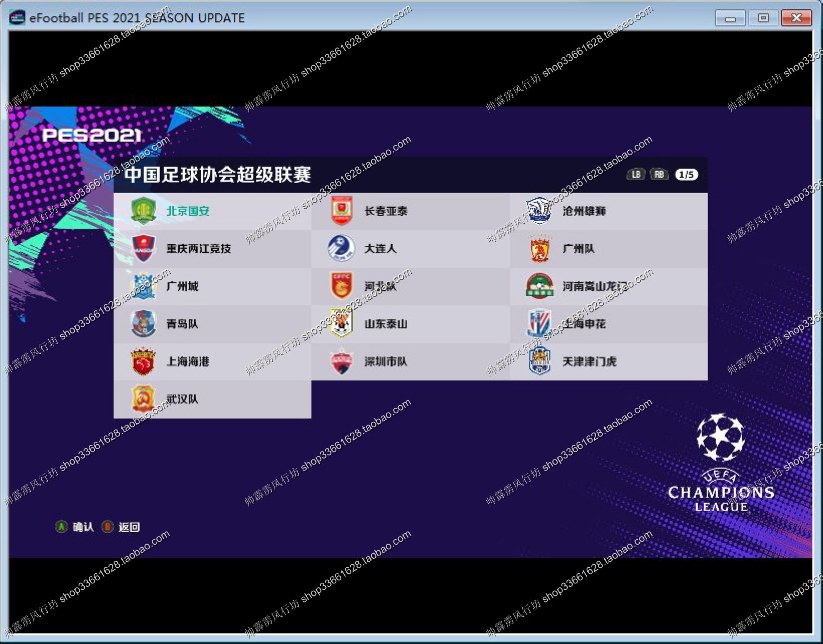This screenshot has height=644, width=823.
Task: Select team name 天津津门虎
Action: pos(590,362)
